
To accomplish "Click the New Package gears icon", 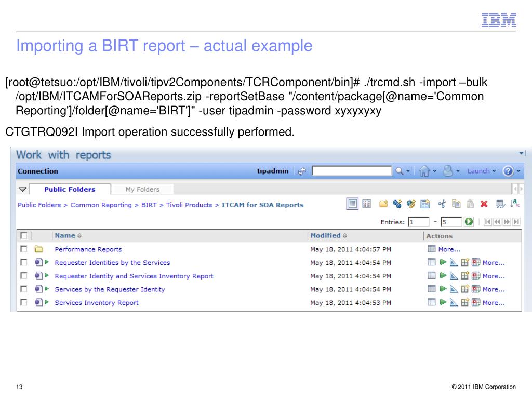I will 397,204.
